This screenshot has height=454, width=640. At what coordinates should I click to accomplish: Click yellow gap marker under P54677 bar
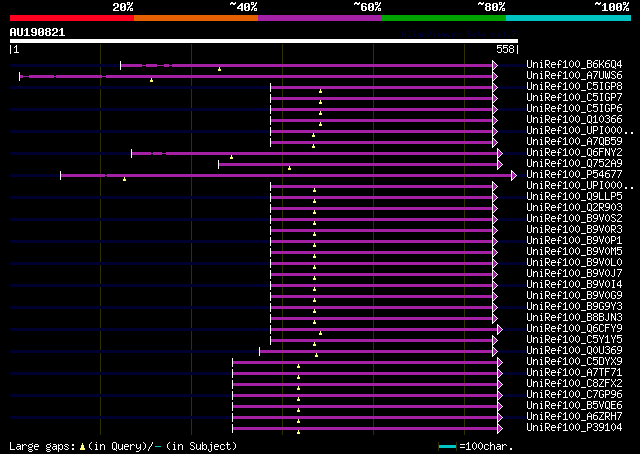124,179
